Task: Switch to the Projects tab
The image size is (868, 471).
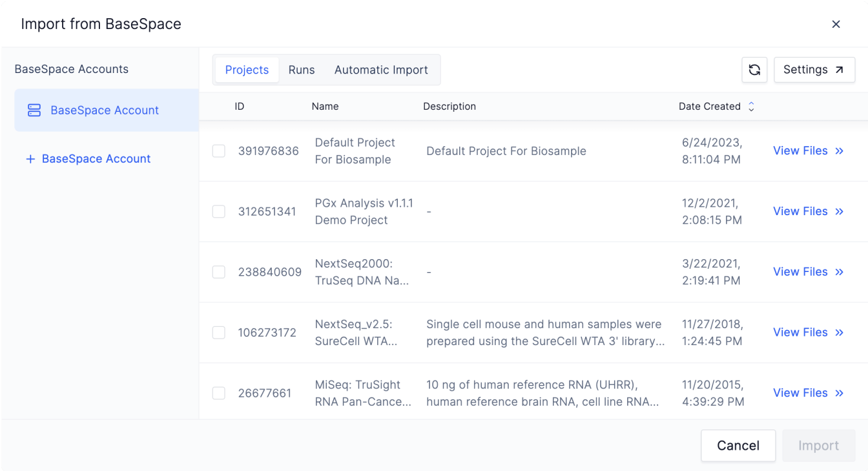Action: tap(247, 70)
